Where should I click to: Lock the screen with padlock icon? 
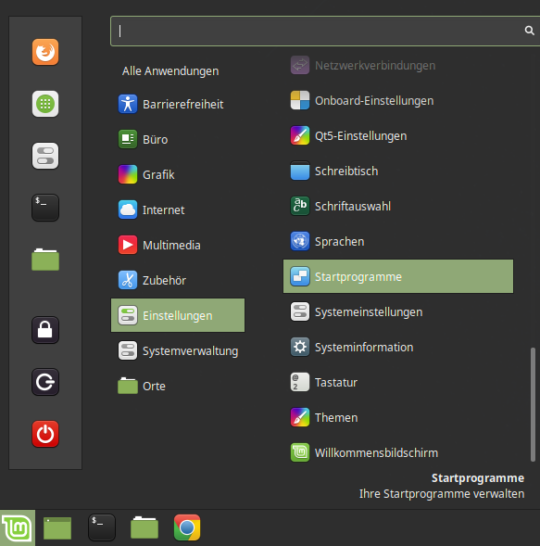click(45, 330)
